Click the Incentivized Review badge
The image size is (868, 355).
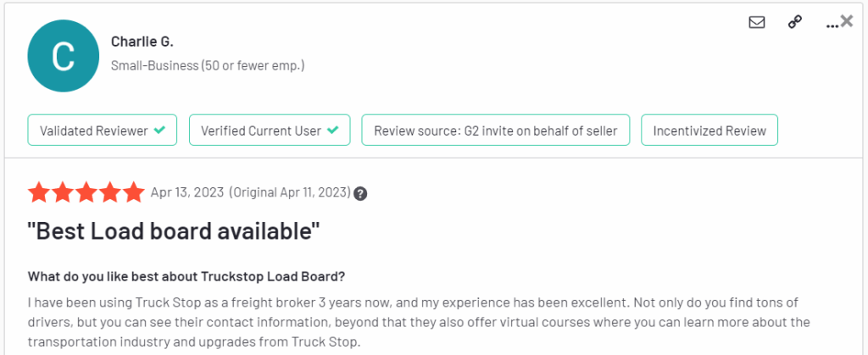709,130
